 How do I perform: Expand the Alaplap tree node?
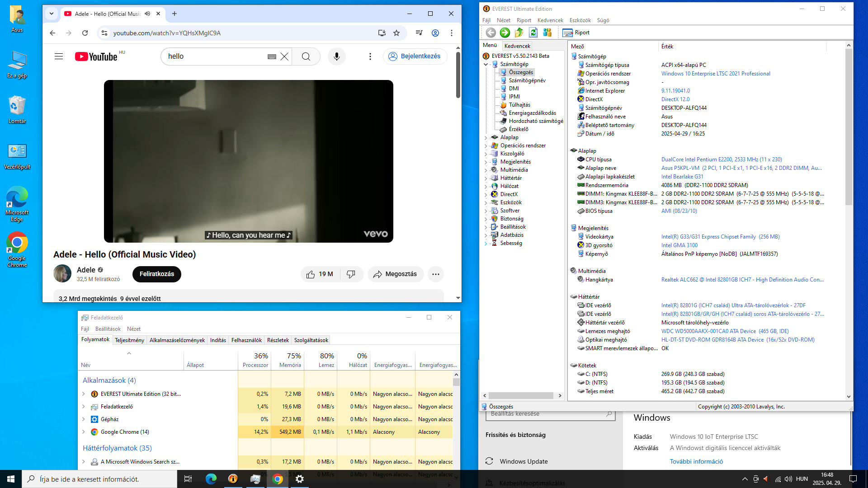click(x=486, y=138)
